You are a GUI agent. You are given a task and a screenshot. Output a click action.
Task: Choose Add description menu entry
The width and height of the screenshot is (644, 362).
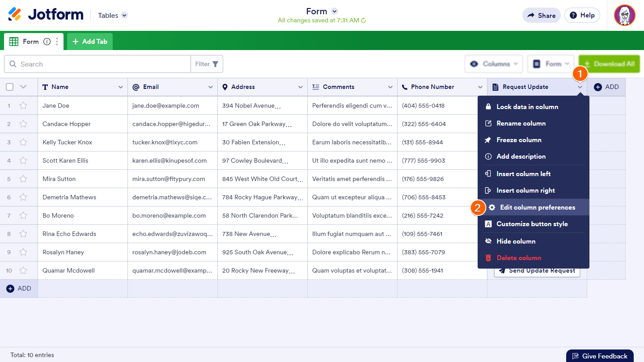pos(533,156)
